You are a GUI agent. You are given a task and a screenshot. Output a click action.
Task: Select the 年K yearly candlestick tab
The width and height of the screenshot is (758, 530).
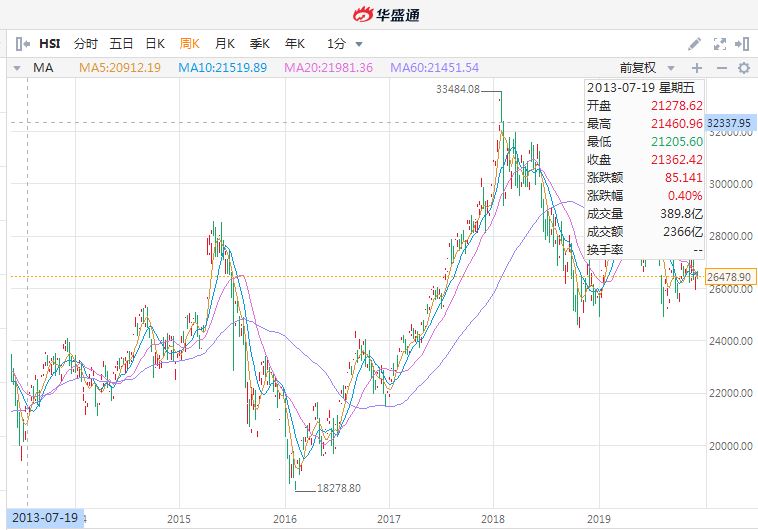click(295, 44)
